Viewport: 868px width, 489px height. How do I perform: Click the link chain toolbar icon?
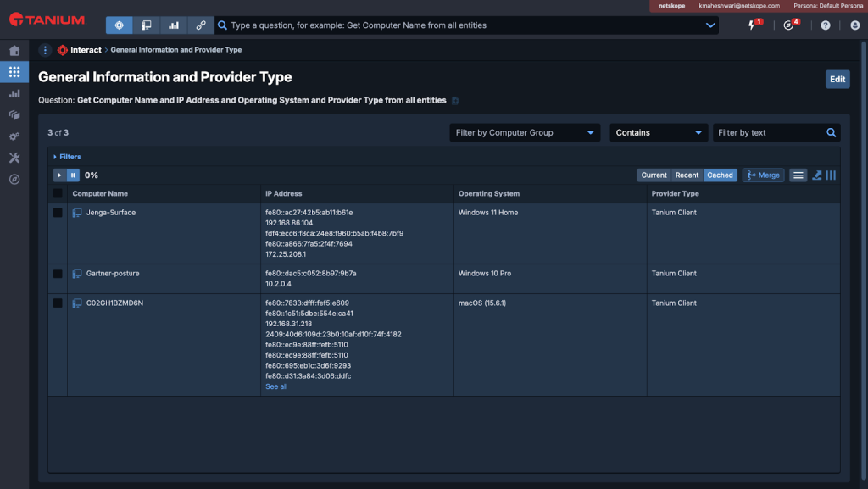coord(200,25)
